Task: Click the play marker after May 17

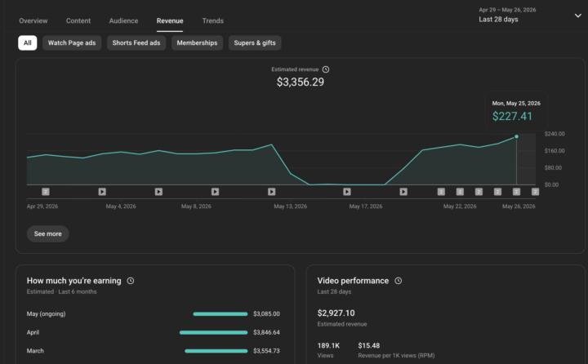Action: [x=403, y=192]
